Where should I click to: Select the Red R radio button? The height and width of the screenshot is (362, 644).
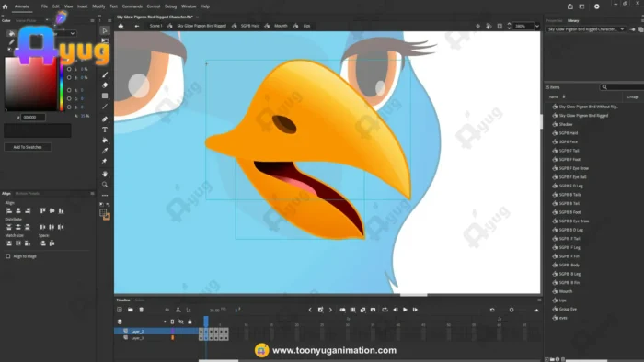[x=69, y=90]
